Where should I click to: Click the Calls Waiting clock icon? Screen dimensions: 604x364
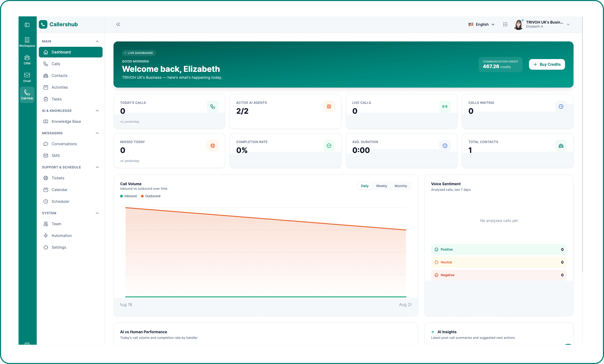[561, 106]
